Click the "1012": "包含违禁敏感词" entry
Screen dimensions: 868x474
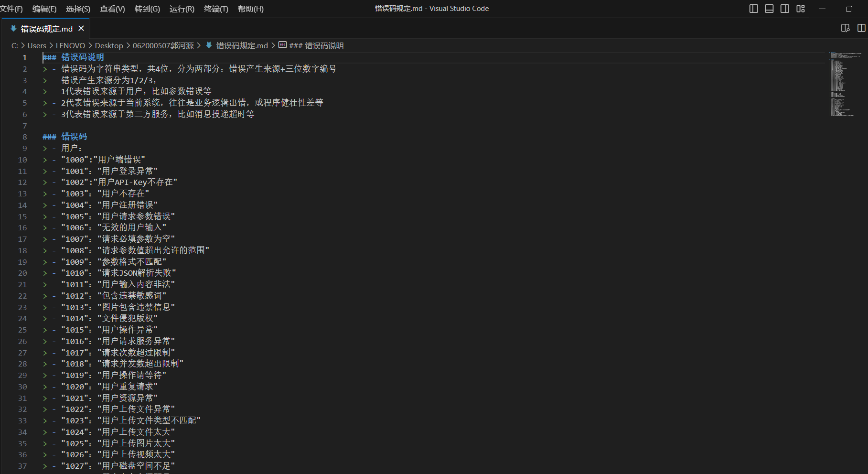tap(114, 296)
